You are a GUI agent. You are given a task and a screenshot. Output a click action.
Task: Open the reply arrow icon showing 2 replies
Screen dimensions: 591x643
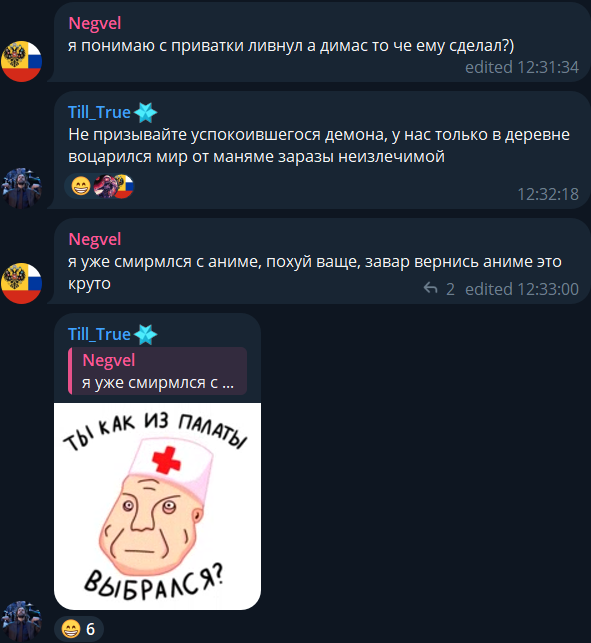click(x=430, y=288)
